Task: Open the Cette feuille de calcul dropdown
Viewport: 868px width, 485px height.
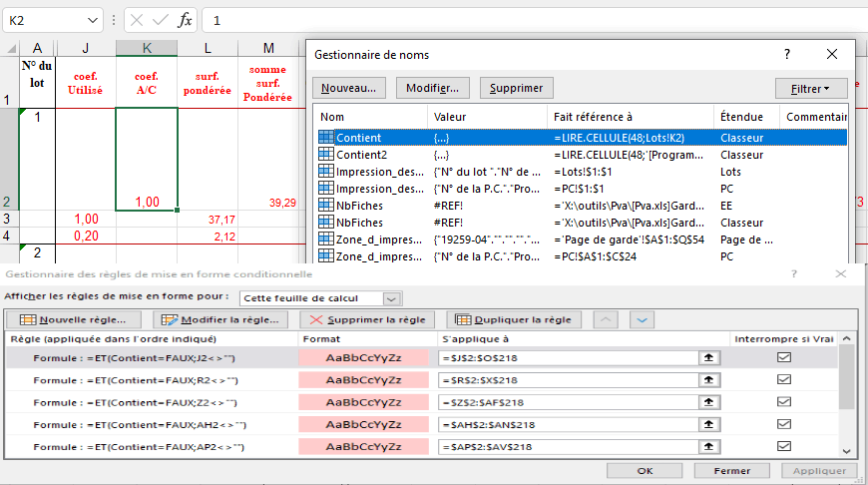Action: pos(391,298)
